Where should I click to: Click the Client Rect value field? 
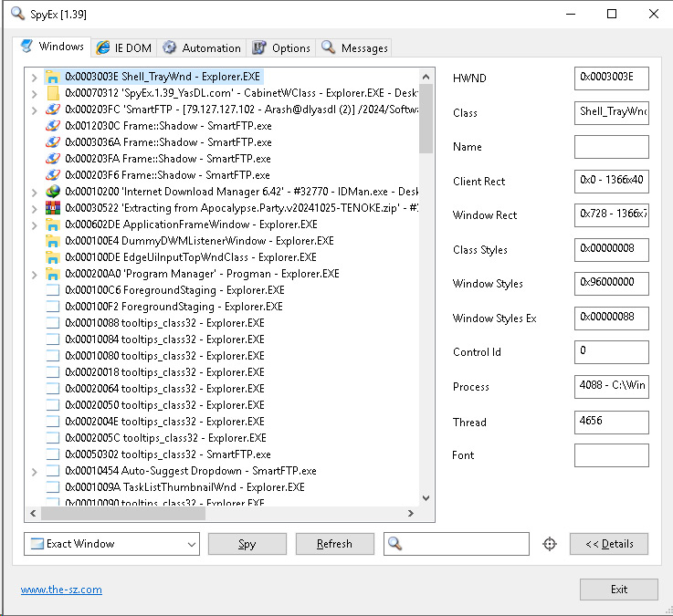tap(612, 182)
